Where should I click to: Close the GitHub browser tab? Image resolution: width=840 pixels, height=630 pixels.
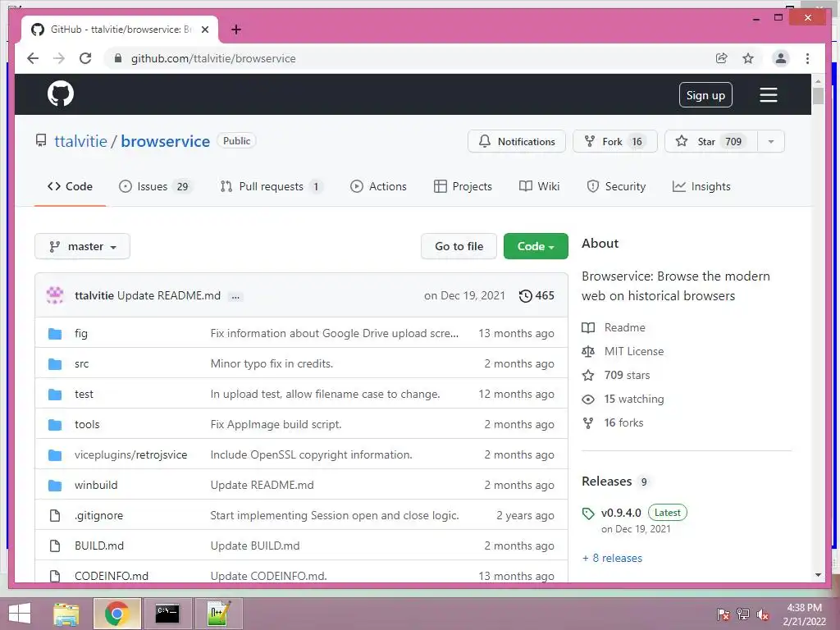tap(204, 30)
